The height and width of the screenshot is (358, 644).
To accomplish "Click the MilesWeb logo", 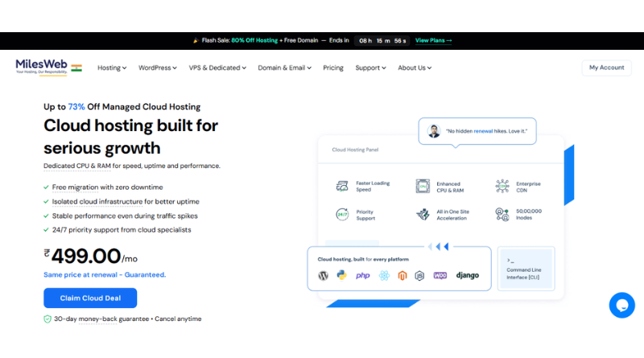I will point(42,67).
